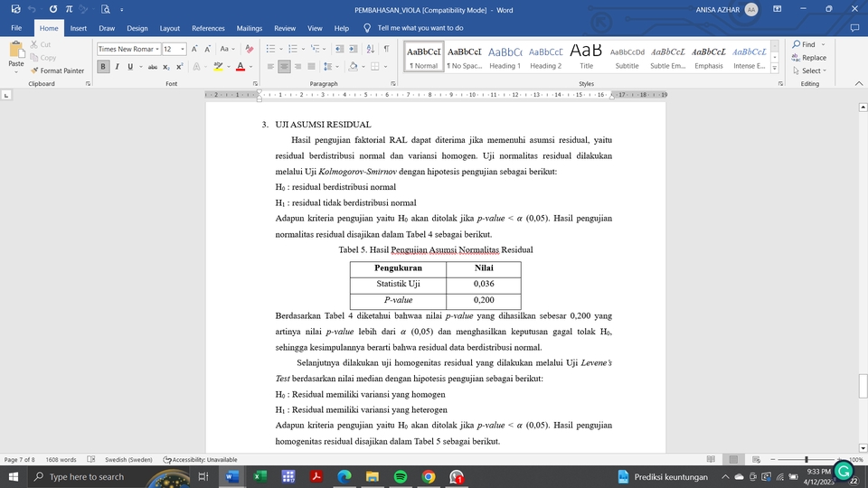This screenshot has height=488, width=868.
Task: Toggle numbered list
Action: pyautogui.click(x=293, y=49)
